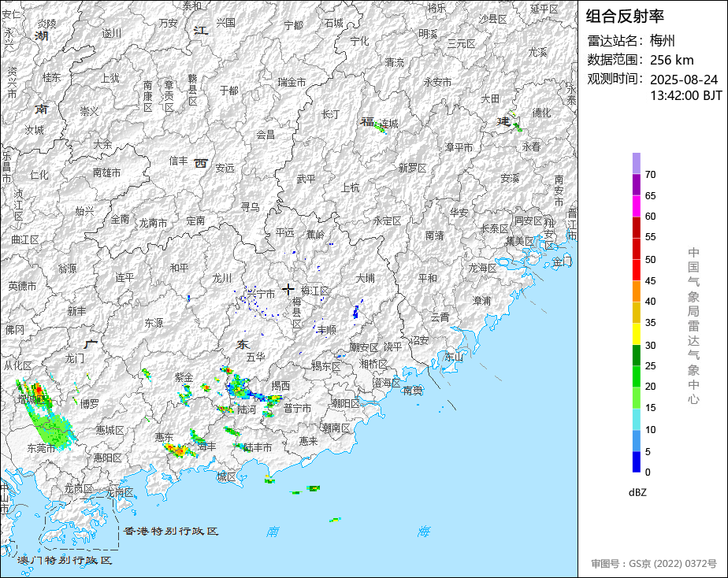728x578 pixels.
Task: Click the dBZ unit label below legend
Action: (x=637, y=492)
